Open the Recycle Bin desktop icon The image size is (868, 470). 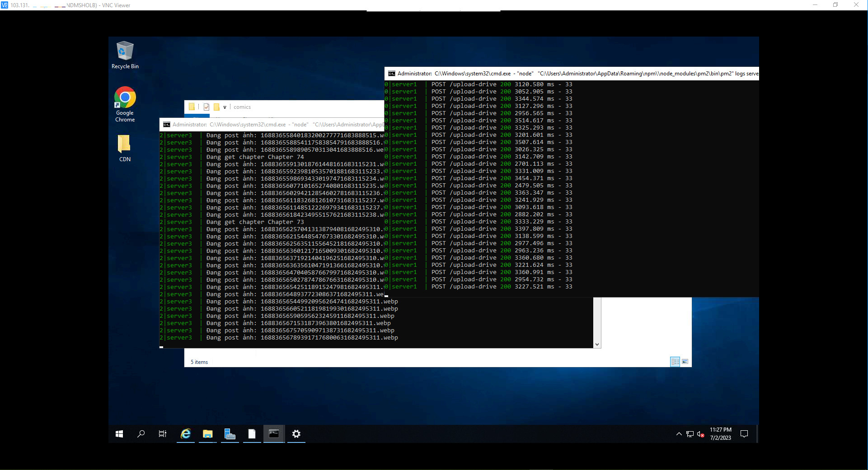(125, 55)
